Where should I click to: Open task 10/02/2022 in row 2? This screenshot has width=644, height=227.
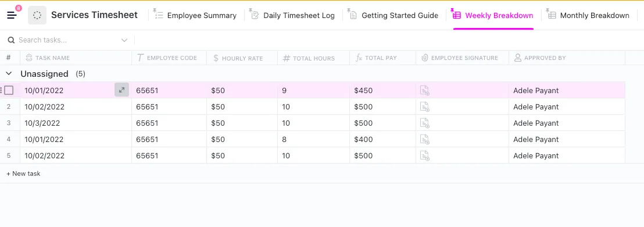click(x=44, y=107)
